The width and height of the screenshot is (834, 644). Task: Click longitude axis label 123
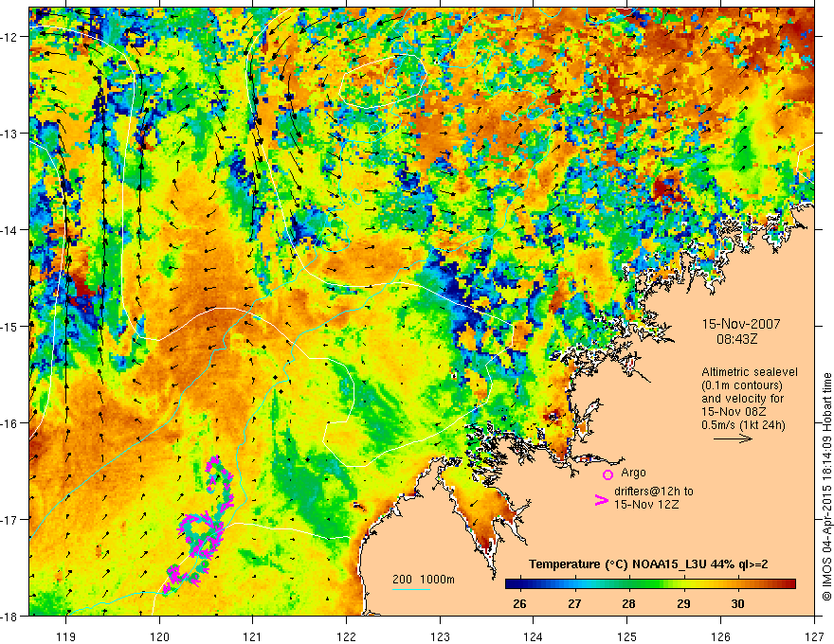[440, 636]
